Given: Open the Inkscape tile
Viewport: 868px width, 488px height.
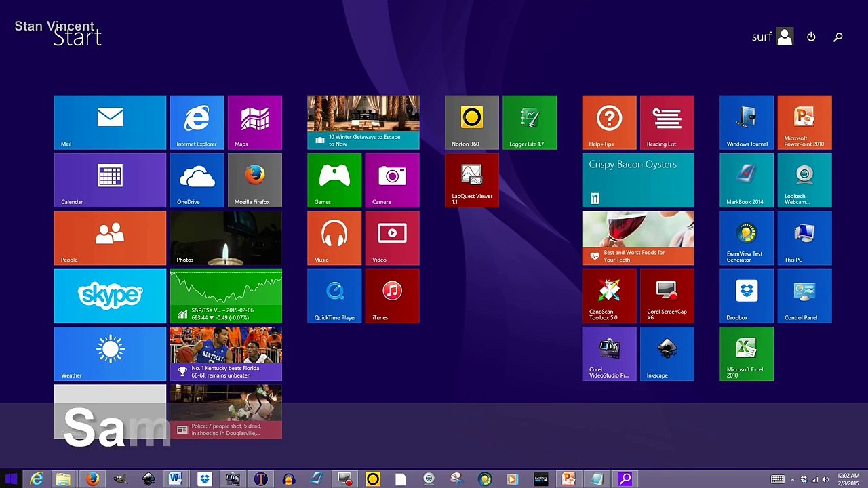Looking at the screenshot, I should [x=667, y=354].
